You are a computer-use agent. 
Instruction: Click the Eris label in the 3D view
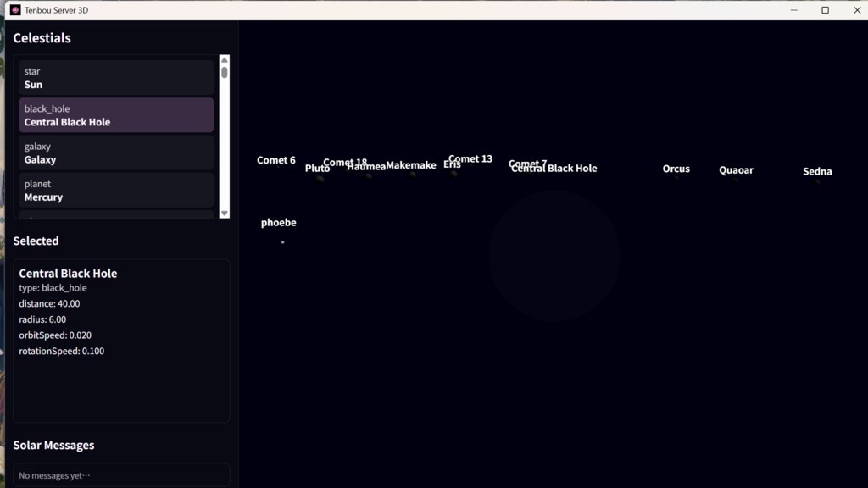click(451, 164)
